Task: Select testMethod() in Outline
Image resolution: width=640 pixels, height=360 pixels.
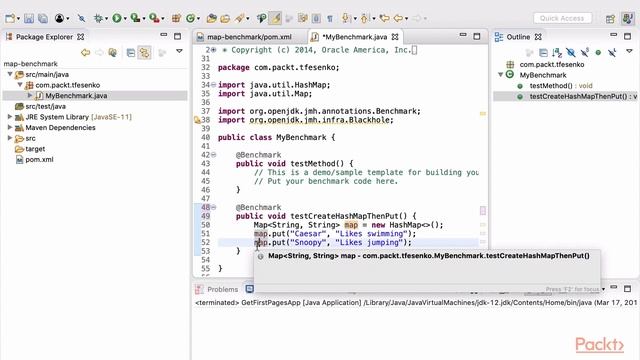Action: click(x=560, y=86)
